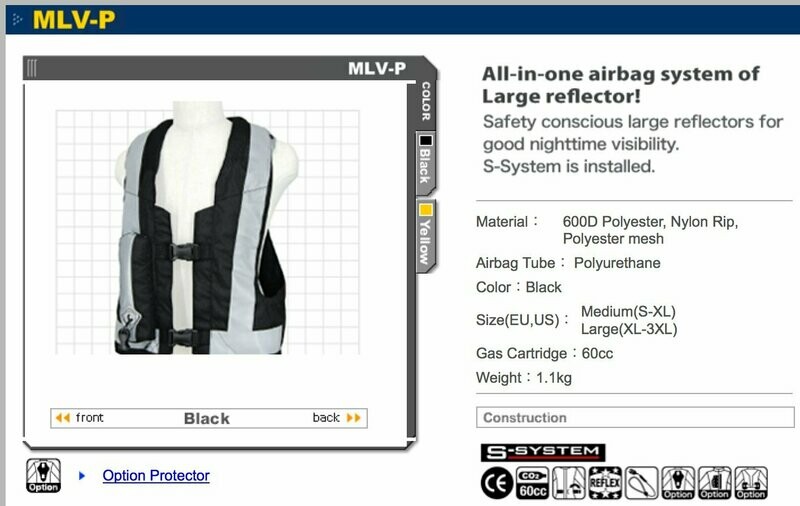The height and width of the screenshot is (506, 800).
Task: Open the Option Protector link
Action: [x=156, y=475]
